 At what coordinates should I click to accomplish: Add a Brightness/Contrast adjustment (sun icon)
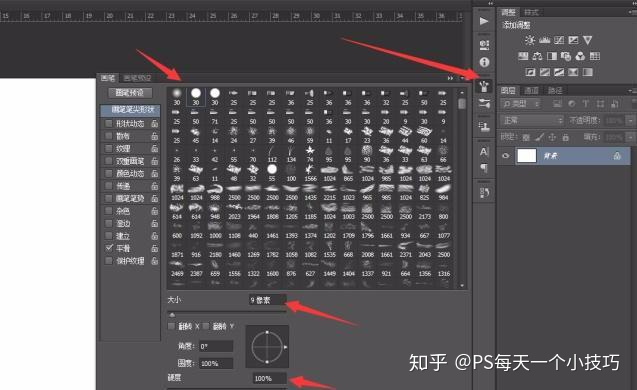pyautogui.click(x=530, y=40)
